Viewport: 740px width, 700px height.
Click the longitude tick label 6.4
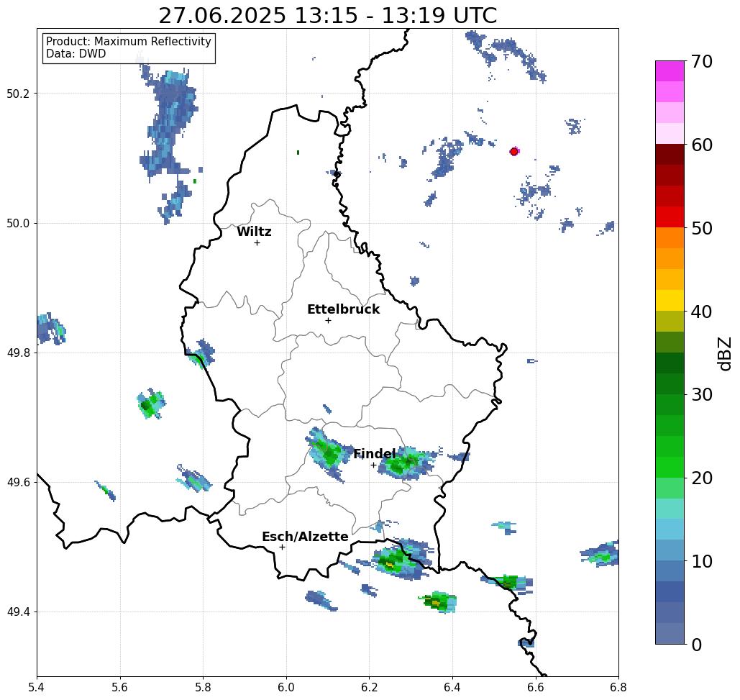pyautogui.click(x=452, y=687)
